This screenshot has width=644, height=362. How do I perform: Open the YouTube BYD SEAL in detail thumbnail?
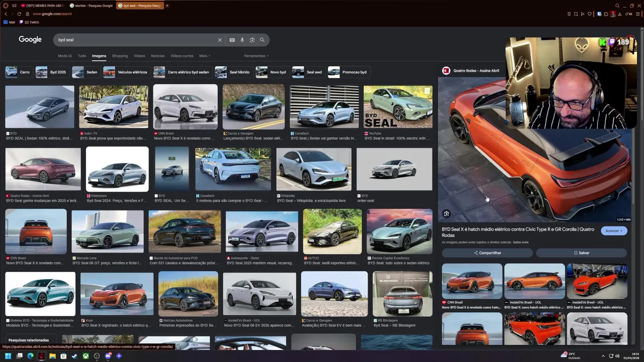tap(398, 107)
